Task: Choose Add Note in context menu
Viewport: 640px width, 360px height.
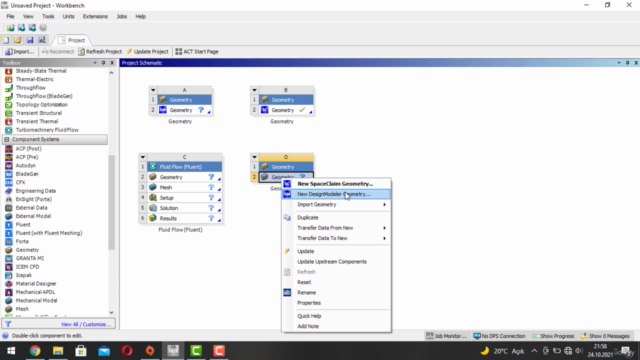Action: pyautogui.click(x=336, y=326)
